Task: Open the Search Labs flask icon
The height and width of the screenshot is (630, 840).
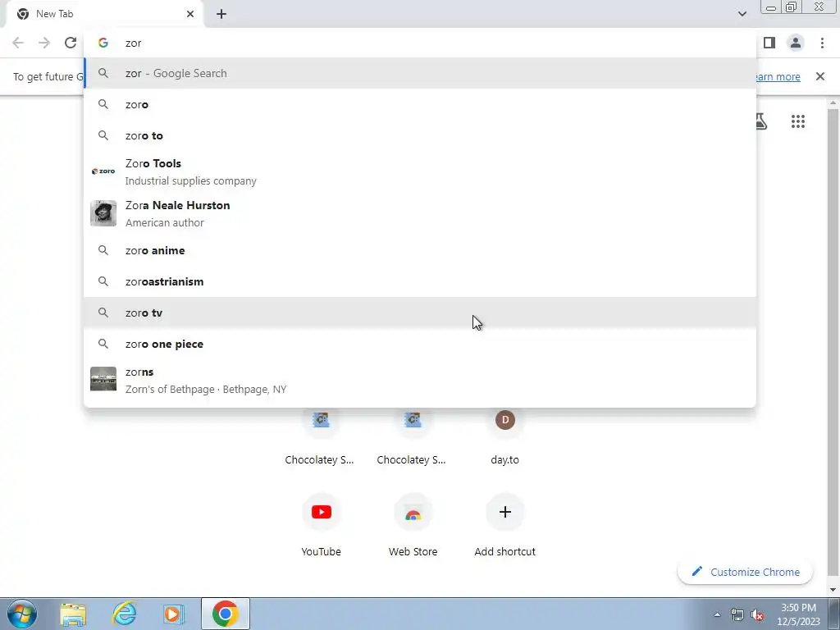Action: click(760, 121)
